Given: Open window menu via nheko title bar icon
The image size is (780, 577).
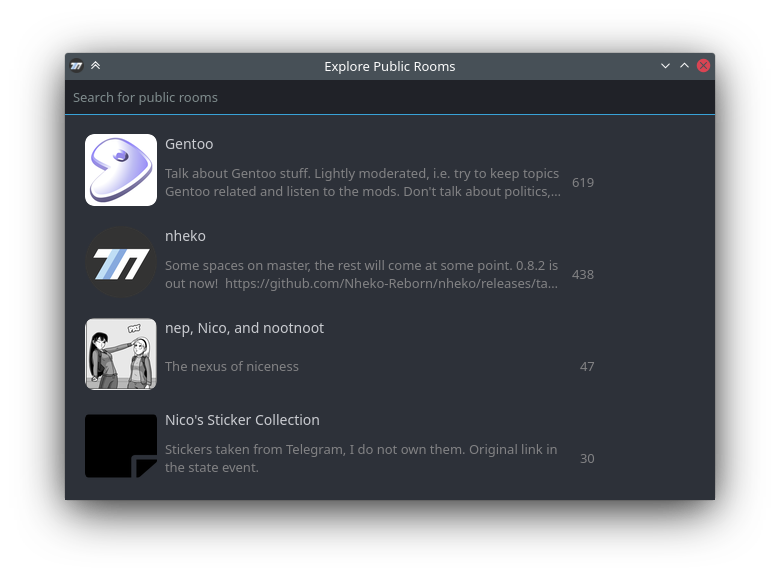Looking at the screenshot, I should [x=77, y=66].
